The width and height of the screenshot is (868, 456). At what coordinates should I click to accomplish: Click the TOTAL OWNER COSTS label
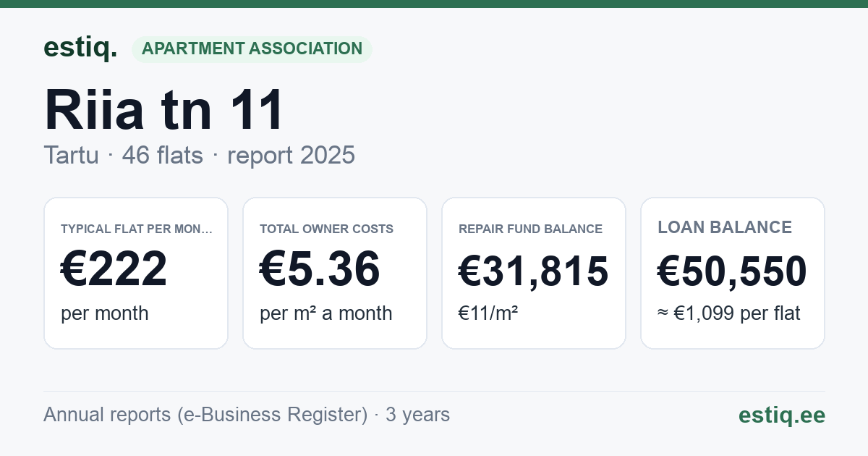[x=326, y=229]
